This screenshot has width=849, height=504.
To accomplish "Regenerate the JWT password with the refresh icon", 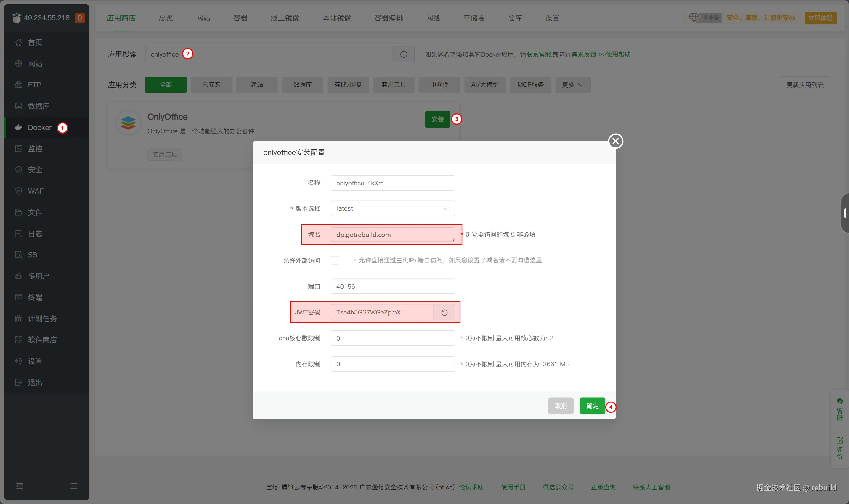I will [x=444, y=312].
